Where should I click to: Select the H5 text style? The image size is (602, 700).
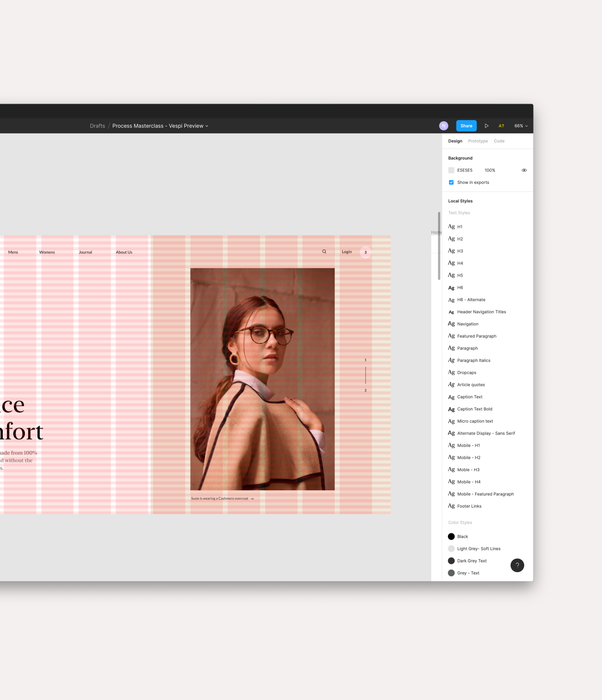(x=487, y=275)
